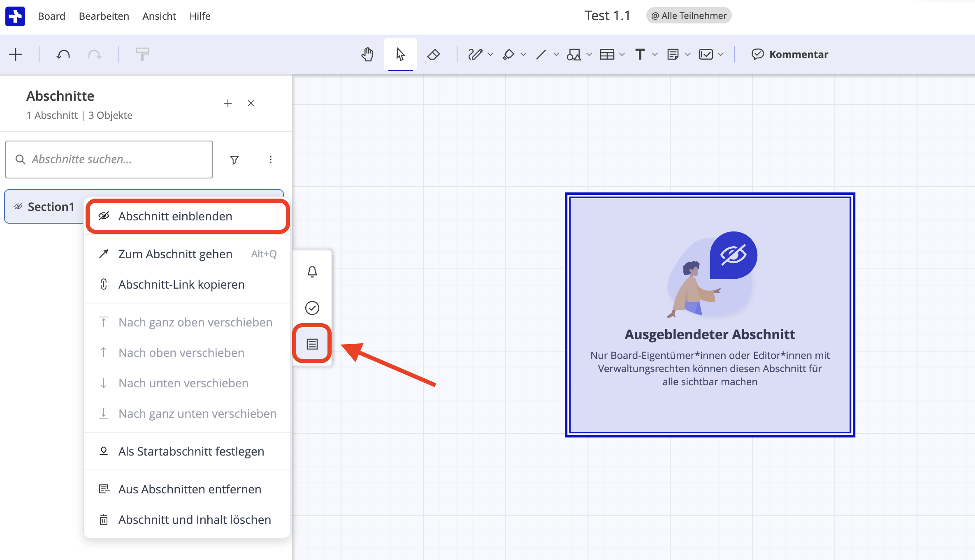
Task: Expand the shapes options arrow
Action: pos(589,54)
